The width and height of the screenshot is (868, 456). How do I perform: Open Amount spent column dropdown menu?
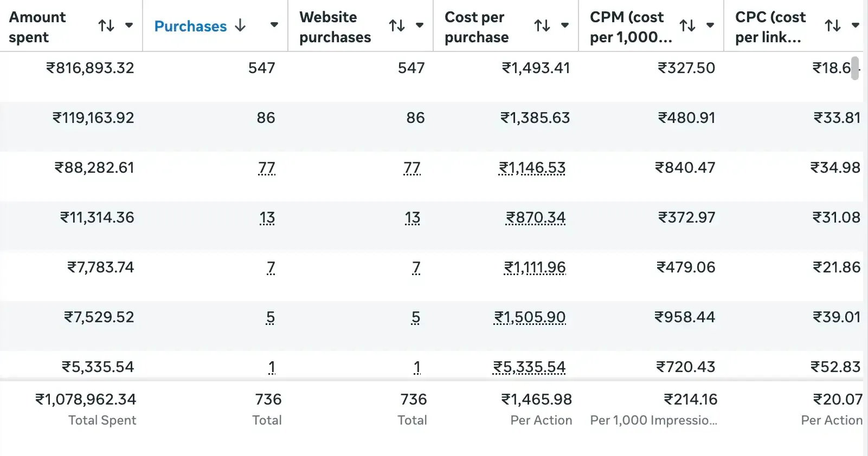tap(129, 25)
